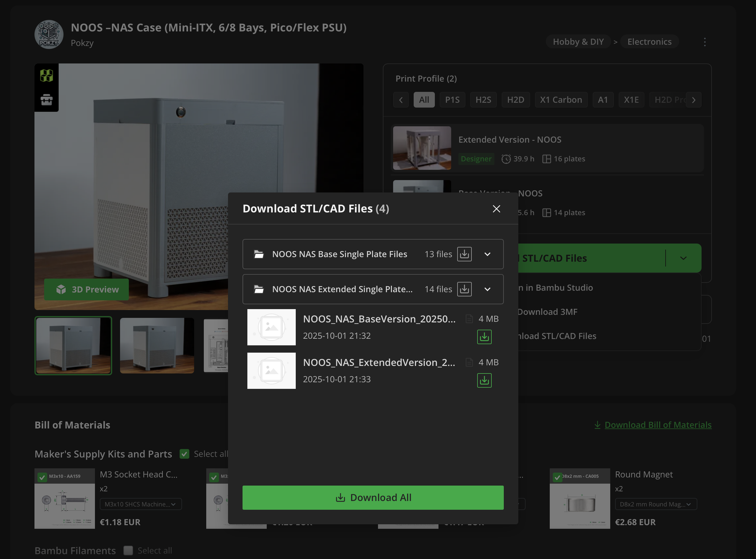Click the M3 Socket Head C... product title
The width and height of the screenshot is (756, 559).
(139, 474)
